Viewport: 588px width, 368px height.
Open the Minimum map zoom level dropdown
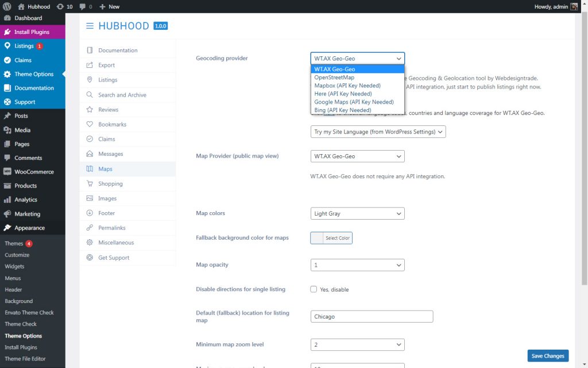click(357, 344)
